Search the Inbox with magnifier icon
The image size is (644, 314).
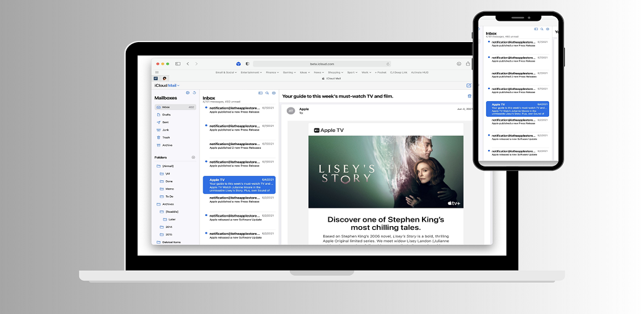[x=267, y=93]
